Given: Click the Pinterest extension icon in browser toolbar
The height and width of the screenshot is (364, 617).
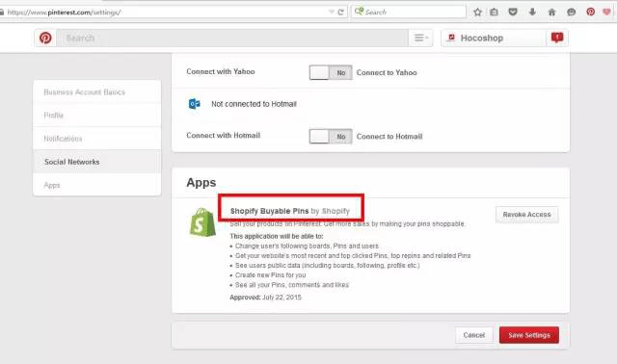Looking at the screenshot, I should 590,12.
